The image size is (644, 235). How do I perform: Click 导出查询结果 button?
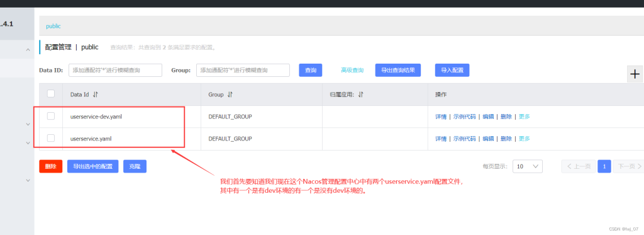[398, 71]
